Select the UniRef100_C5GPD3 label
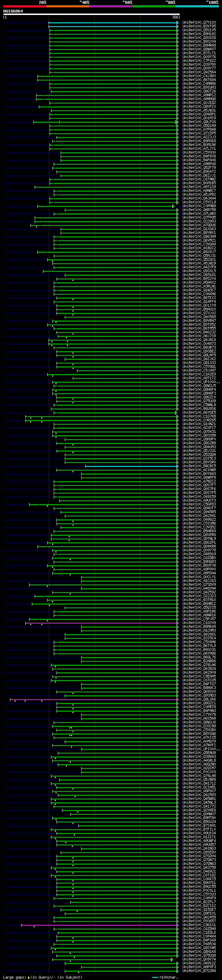This screenshot has height=980, width=222. 199,504
